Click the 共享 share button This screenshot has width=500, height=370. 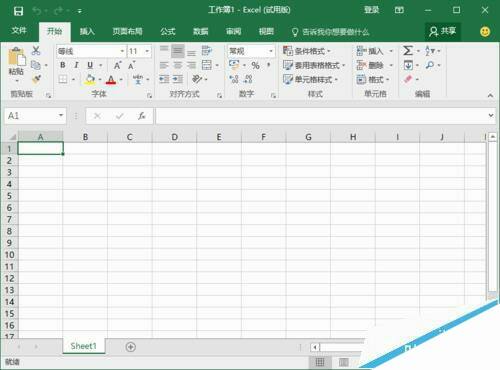click(x=443, y=32)
